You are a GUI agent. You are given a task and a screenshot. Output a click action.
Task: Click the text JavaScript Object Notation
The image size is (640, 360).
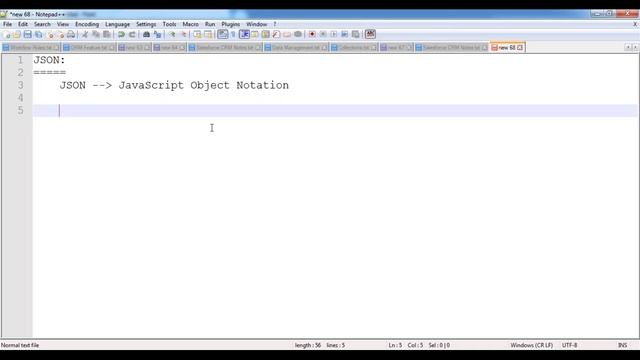tap(203, 85)
